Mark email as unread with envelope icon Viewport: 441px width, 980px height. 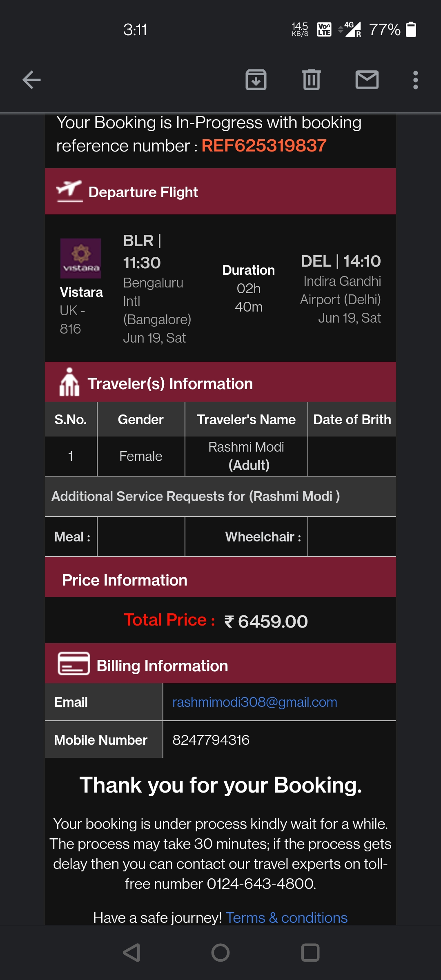(x=367, y=80)
